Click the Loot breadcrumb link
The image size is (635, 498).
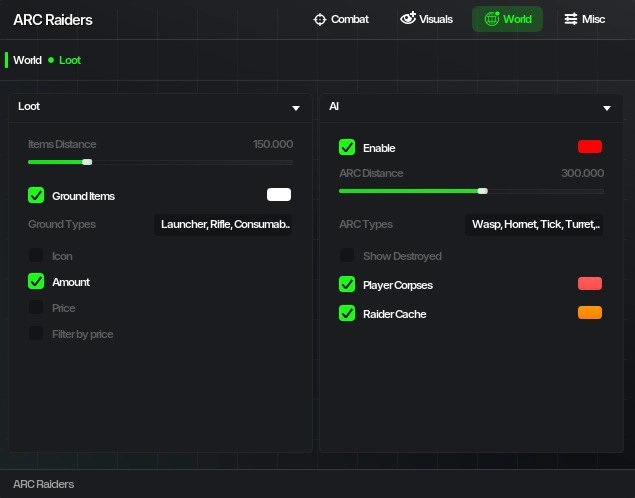pos(70,60)
